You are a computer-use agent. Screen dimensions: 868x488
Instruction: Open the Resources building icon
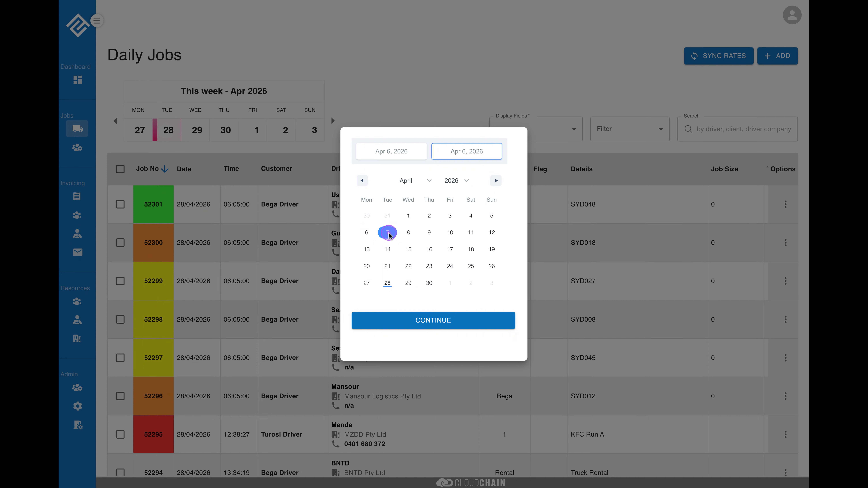77,338
